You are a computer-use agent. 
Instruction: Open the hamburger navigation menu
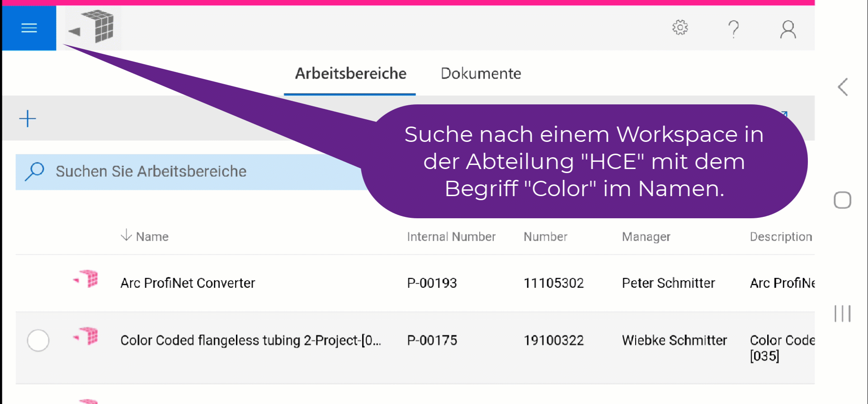29,28
